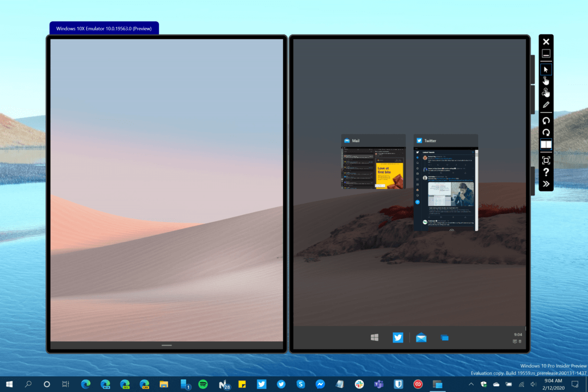Open Mail from the emulator's taskbar
588x392 pixels.
coord(421,338)
